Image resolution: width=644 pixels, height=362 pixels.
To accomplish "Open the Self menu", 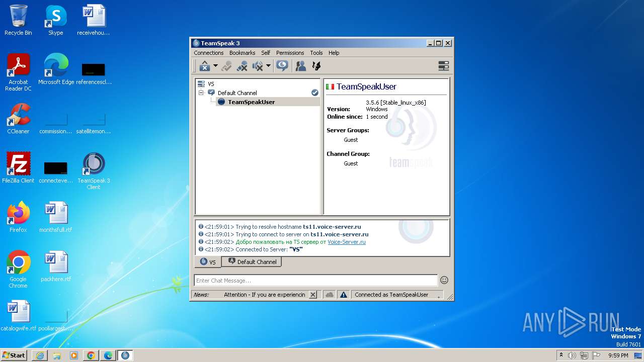I will (x=266, y=53).
